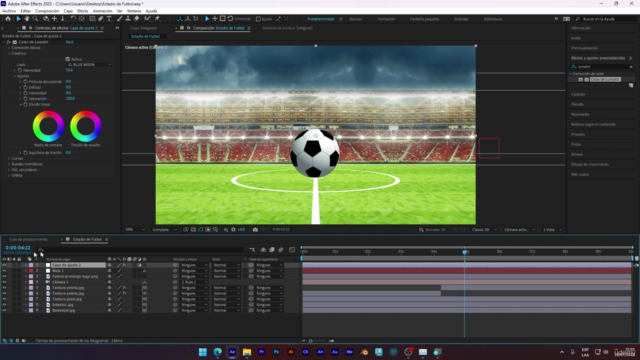Open the 1 Vista view layout dropdown
The image size is (640, 360).
(552, 229)
